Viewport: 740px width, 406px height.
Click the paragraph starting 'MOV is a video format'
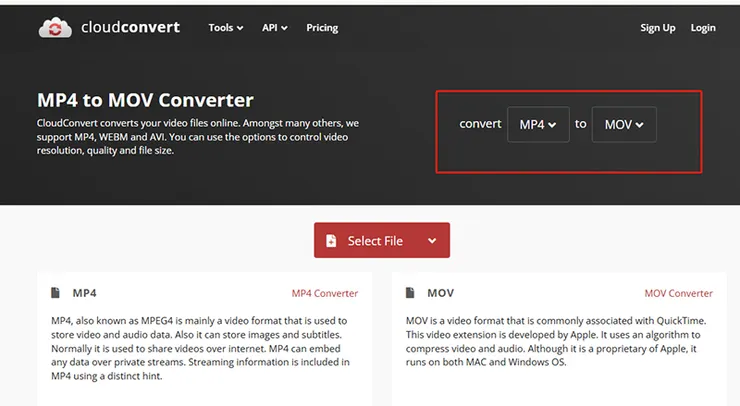pos(556,341)
